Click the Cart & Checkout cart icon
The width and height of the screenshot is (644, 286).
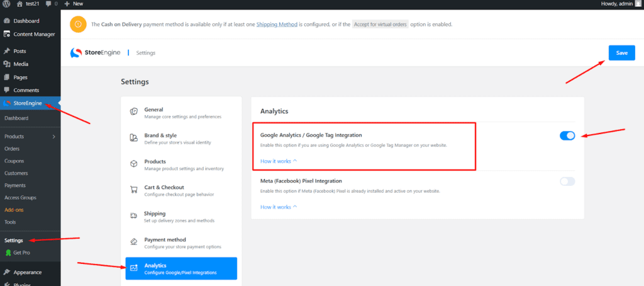[133, 190]
